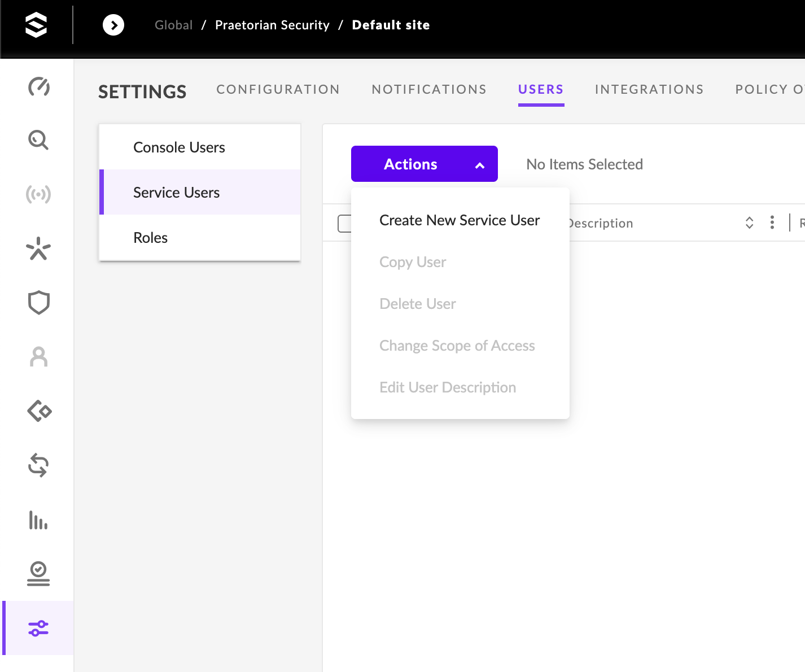Click Default site in breadcrumb
Screen dimensions: 805x672
coord(391,25)
